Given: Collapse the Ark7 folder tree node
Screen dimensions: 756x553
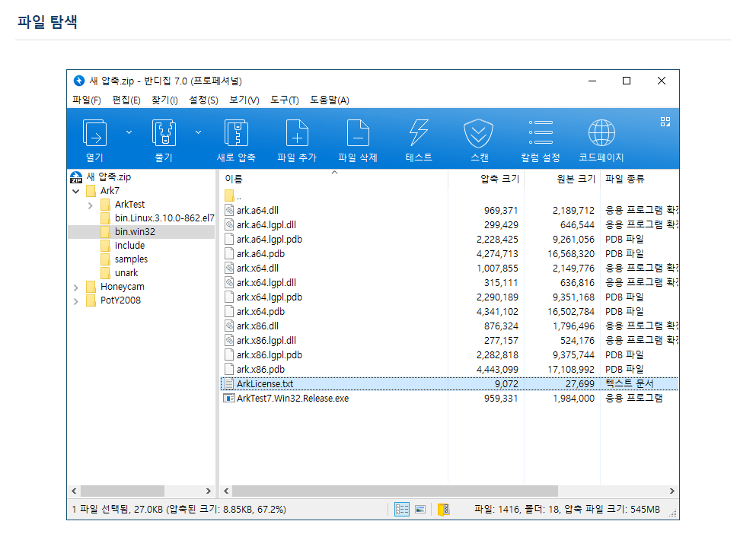Looking at the screenshot, I should click(74, 192).
